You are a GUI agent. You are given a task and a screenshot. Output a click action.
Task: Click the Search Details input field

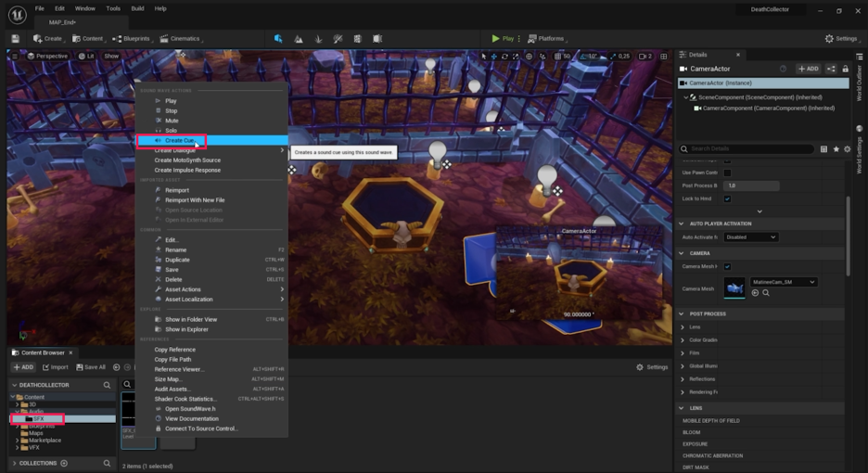747,149
